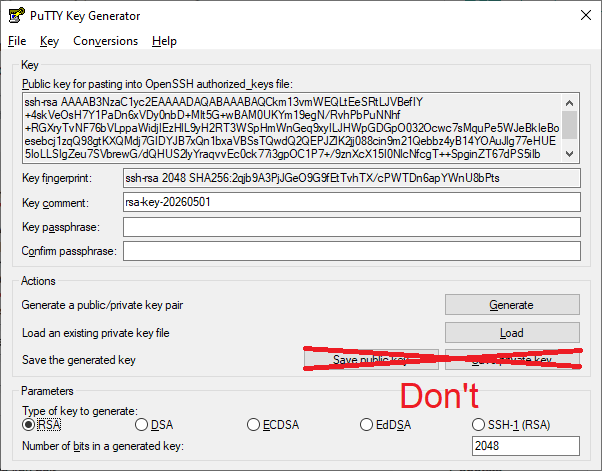Select the EdDSA key type
This screenshot has height=471, width=602.
[385, 425]
